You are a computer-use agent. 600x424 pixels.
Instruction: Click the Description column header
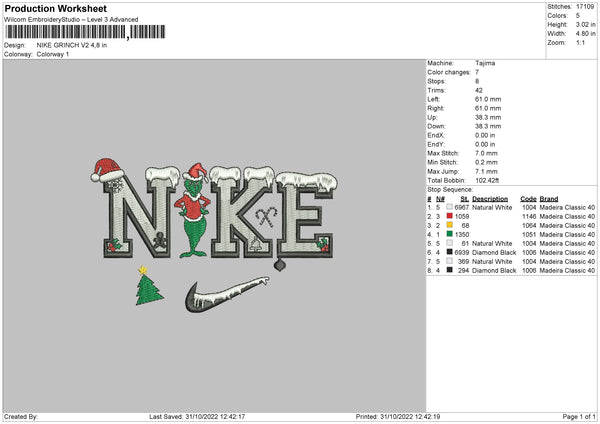[490, 199]
